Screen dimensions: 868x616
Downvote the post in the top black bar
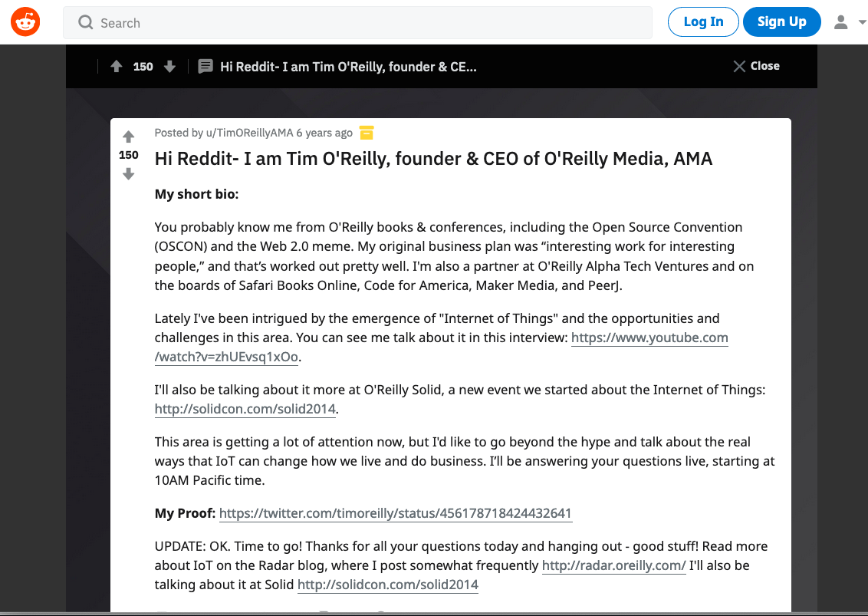169,67
